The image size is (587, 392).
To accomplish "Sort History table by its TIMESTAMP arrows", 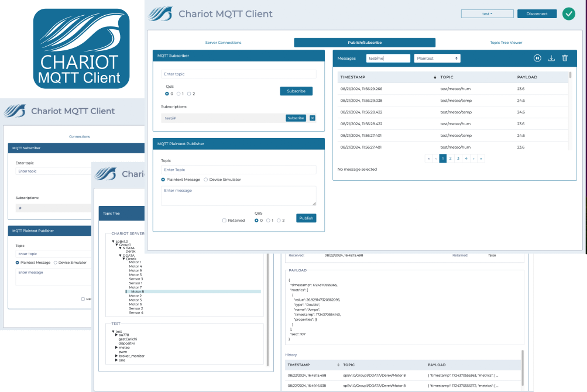I will [x=338, y=365].
